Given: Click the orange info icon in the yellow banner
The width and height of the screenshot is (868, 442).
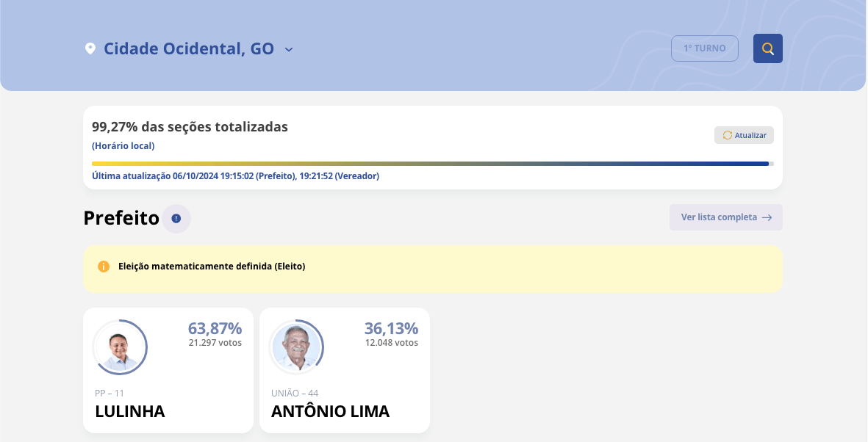Looking at the screenshot, I should 104,267.
